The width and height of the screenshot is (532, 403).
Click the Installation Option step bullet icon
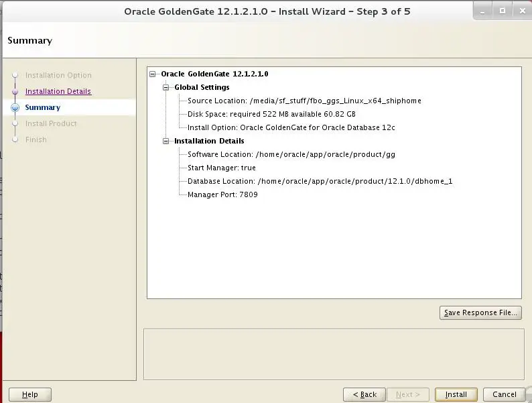coord(15,75)
